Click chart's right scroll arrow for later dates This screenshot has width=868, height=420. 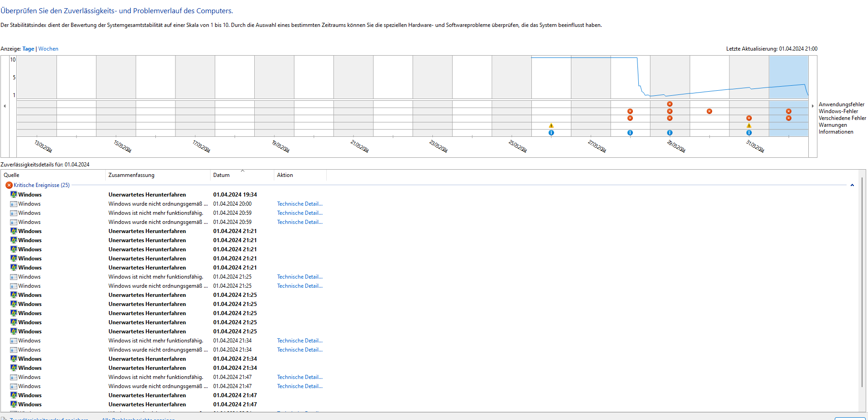[812, 106]
